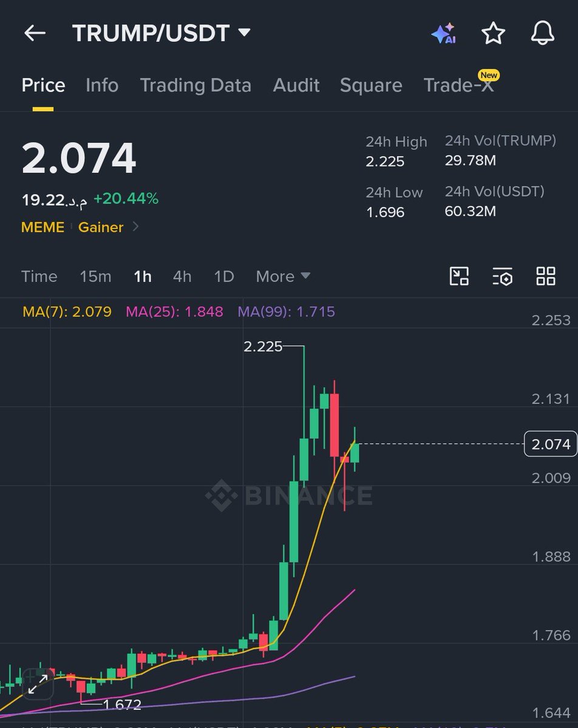
Task: Tap the MEME tag link
Action: point(42,227)
